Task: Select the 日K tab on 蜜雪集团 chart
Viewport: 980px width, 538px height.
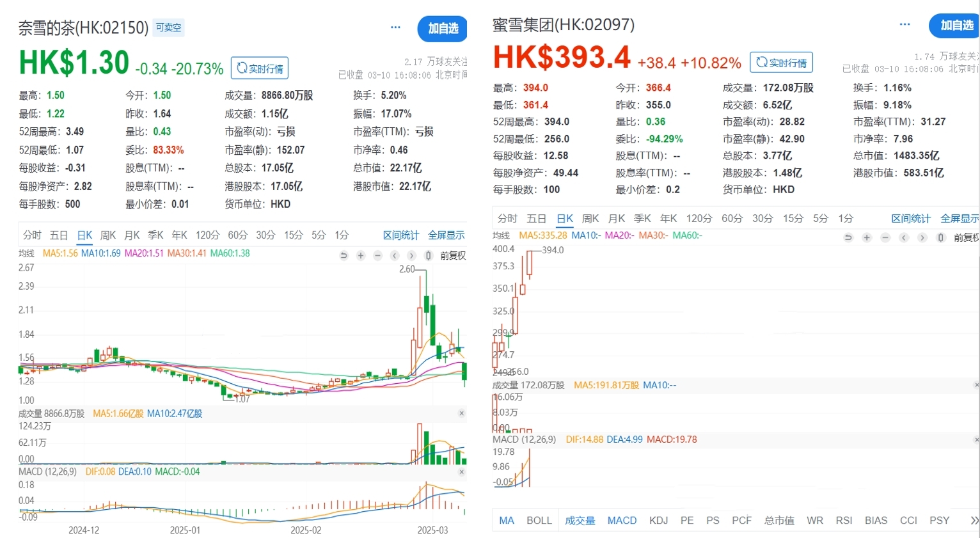Action: click(565, 218)
